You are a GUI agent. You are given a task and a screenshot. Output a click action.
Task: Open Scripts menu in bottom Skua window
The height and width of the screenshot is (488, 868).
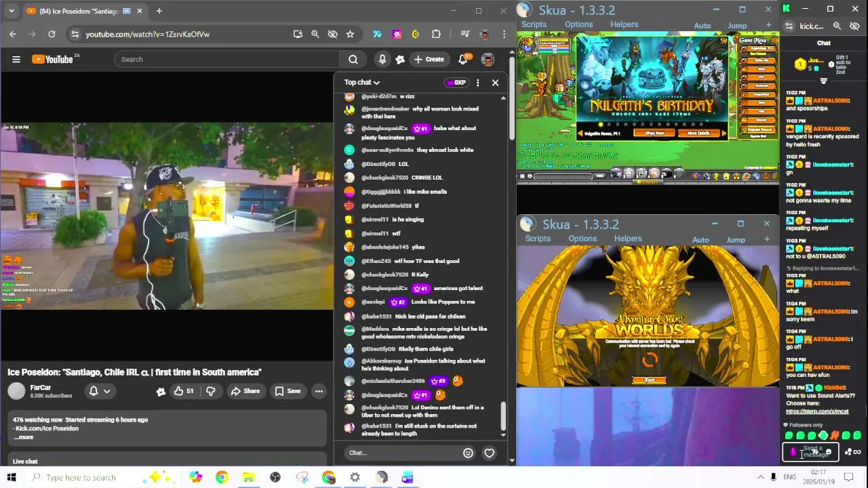(x=538, y=239)
